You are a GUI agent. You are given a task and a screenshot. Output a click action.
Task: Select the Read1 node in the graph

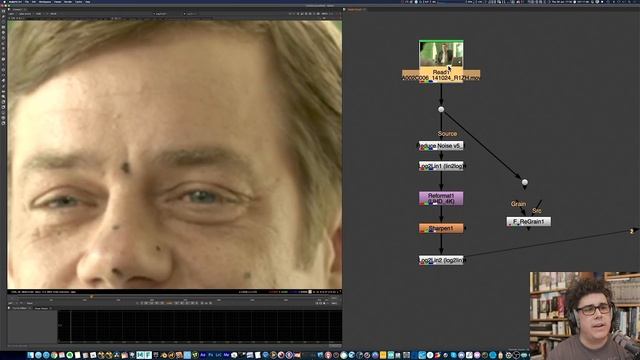click(441, 75)
